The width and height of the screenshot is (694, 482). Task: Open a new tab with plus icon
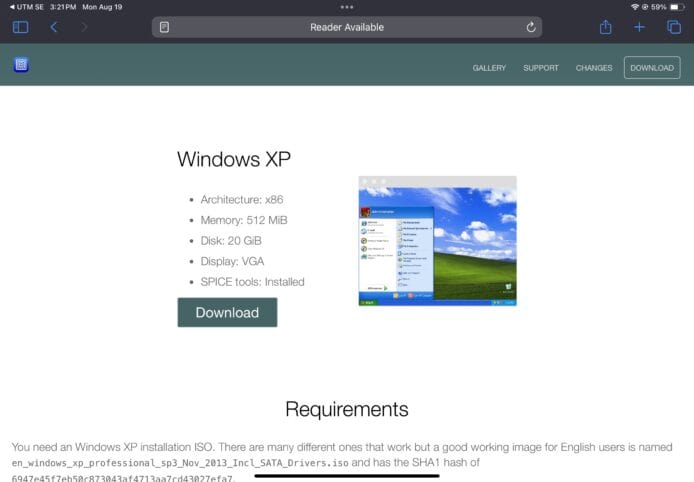point(639,27)
